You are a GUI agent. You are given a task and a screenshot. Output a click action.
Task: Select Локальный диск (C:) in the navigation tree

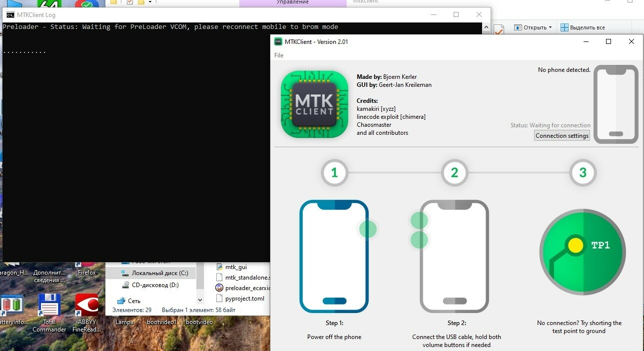[159, 273]
